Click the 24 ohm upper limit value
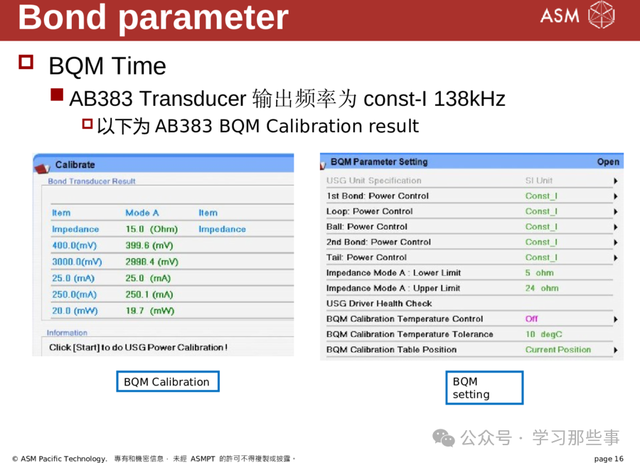The width and height of the screenshot is (640, 463). (542, 289)
